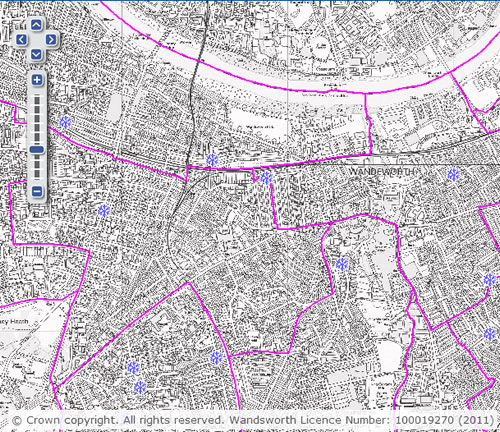Open snowflake marker right of the zoom out button
The image size is (500, 432).
[x=104, y=211]
